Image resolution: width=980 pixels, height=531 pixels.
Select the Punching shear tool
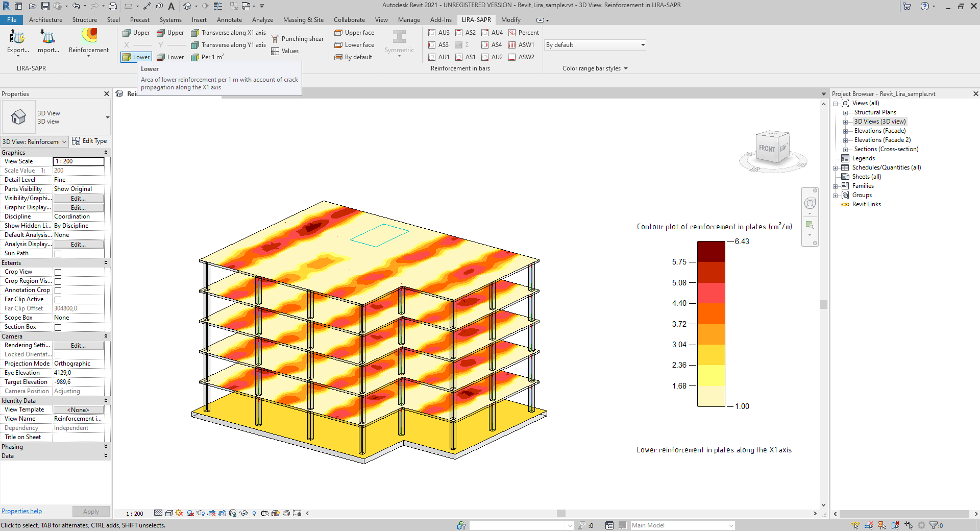click(x=298, y=39)
